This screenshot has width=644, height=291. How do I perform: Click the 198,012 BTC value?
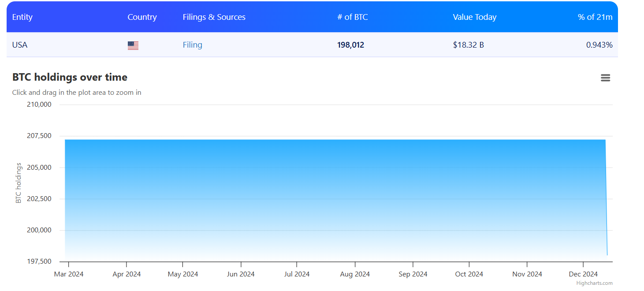(351, 45)
